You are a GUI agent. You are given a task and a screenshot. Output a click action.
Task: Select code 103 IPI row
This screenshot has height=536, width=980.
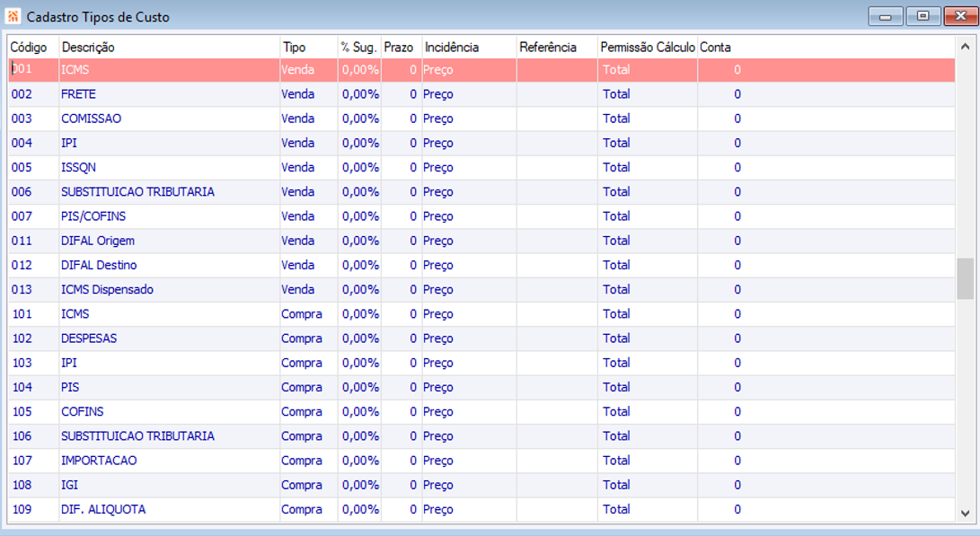[x=481, y=363]
